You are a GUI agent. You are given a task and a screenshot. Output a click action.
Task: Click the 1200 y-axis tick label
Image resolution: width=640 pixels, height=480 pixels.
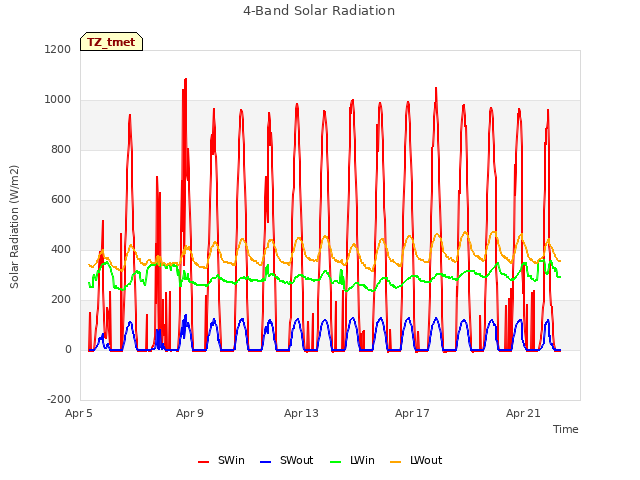click(x=58, y=49)
